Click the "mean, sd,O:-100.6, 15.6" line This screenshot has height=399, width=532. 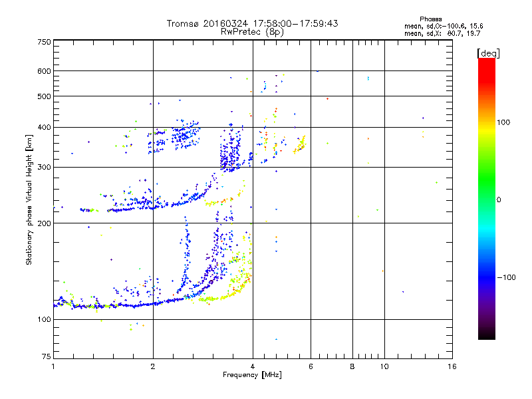(444, 26)
